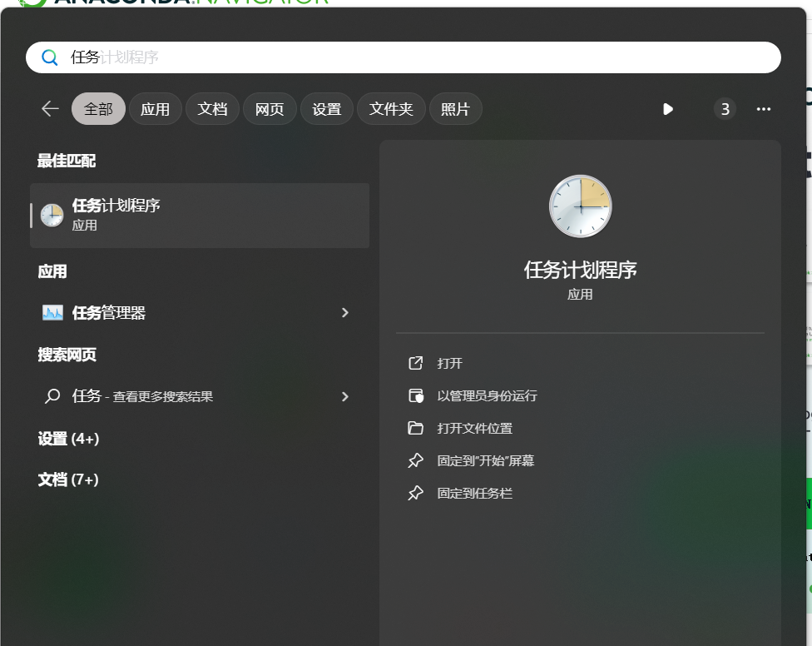Choose 打开文件位置 option
Image resolution: width=812 pixels, height=646 pixels.
click(474, 428)
